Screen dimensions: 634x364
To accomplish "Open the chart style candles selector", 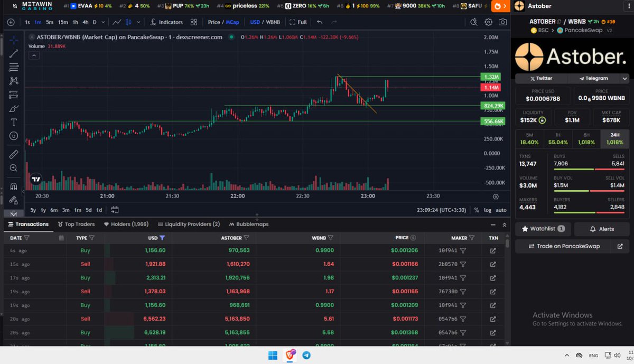I will [x=127, y=22].
